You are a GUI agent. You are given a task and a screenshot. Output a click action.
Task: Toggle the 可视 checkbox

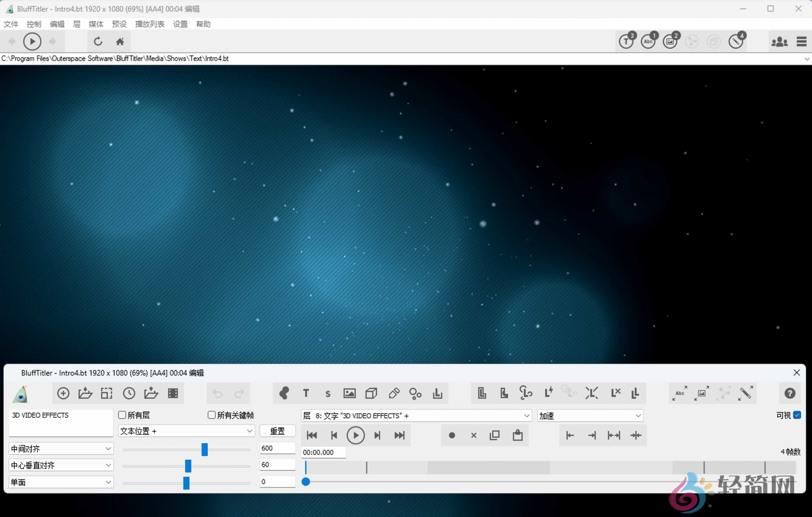796,415
